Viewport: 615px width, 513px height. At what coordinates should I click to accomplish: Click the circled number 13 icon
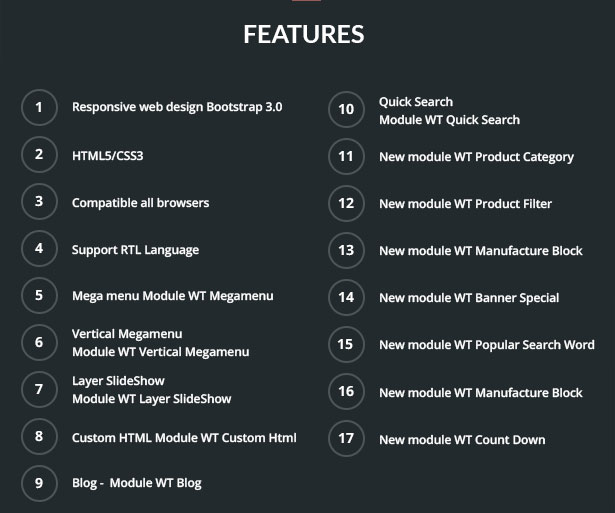(x=346, y=251)
